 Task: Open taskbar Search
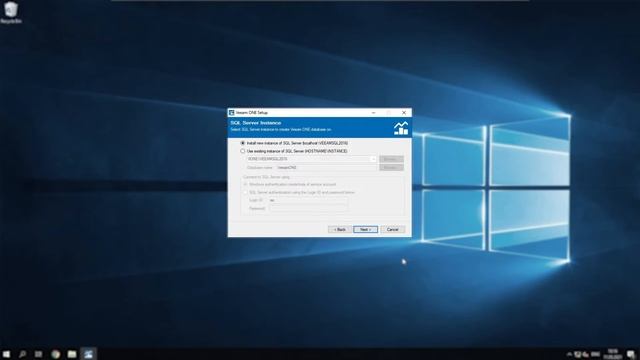(x=22, y=354)
